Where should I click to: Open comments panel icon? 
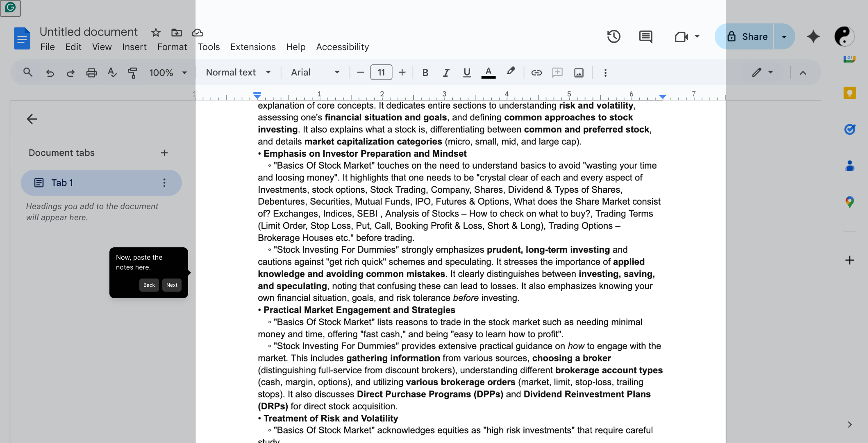(x=646, y=37)
